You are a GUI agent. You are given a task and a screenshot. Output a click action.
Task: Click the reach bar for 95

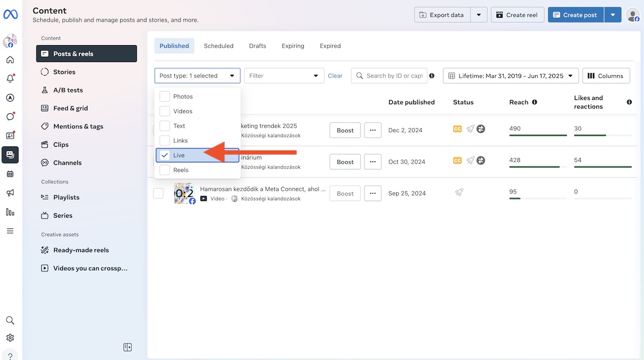click(x=538, y=198)
